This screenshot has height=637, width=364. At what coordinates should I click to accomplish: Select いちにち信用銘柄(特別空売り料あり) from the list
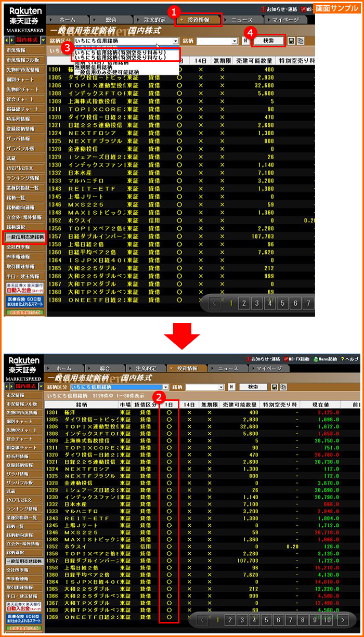click(x=120, y=52)
